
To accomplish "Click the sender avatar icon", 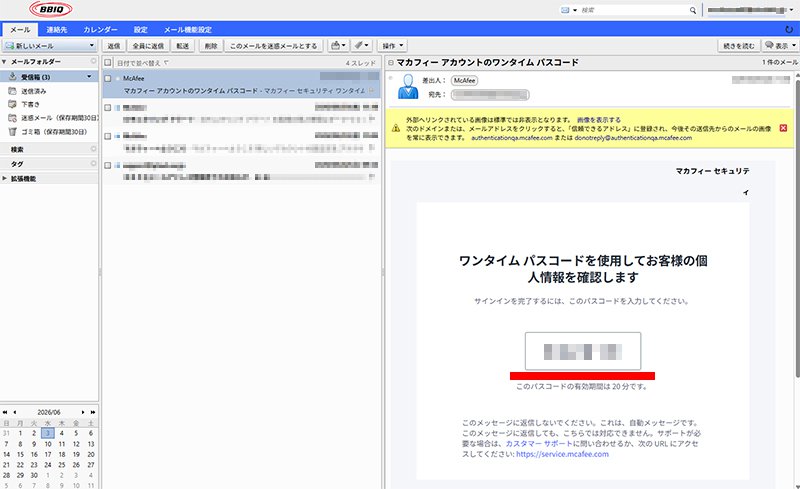I will click(408, 87).
